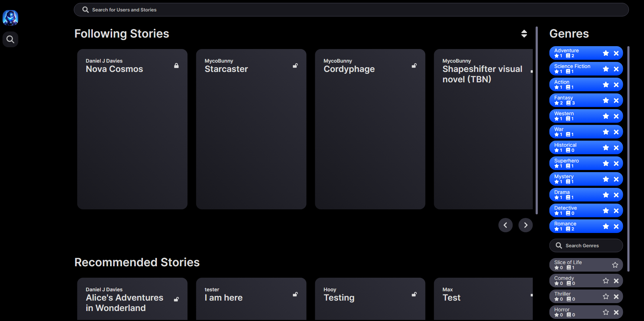
Task: Open the Shapeshifter visual novel story
Action: [x=483, y=129]
